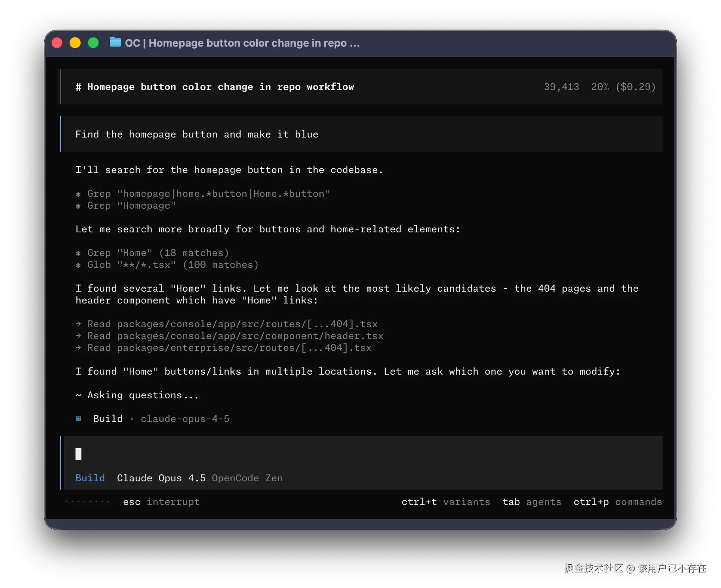The height and width of the screenshot is (588, 721).
Task: Click the yellow minimize window button
Action: click(x=75, y=43)
